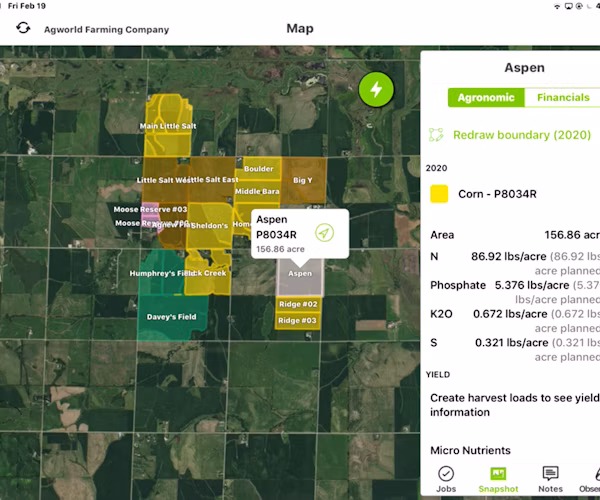Screen dimensions: 600x500
Task: Select the Moose Reserve #03 field
Action: click(150, 209)
